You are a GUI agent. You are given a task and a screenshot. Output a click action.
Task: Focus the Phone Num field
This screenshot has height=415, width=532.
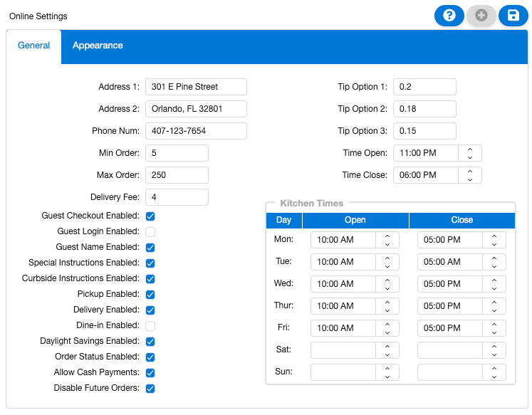click(x=196, y=131)
